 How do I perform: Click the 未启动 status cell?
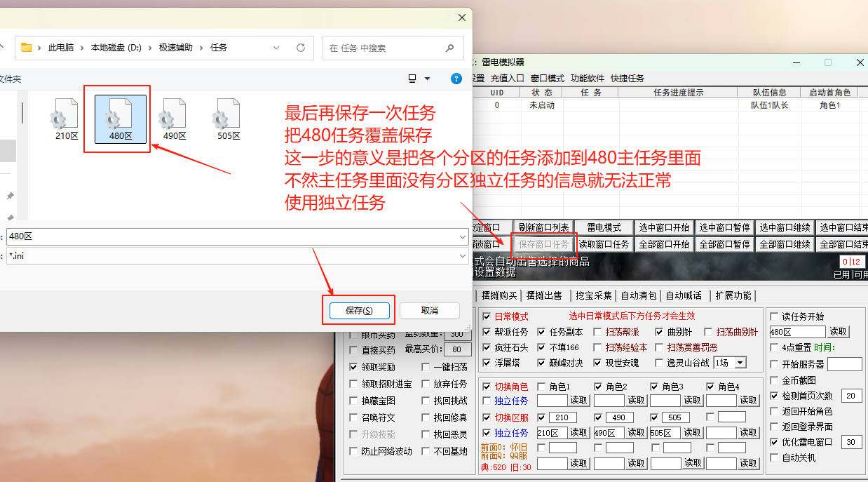click(542, 105)
